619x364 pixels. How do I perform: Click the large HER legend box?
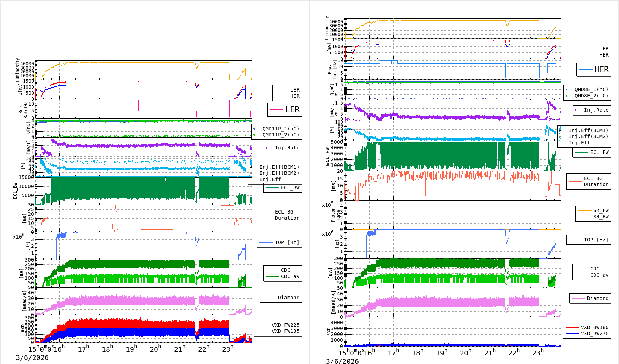click(x=594, y=70)
